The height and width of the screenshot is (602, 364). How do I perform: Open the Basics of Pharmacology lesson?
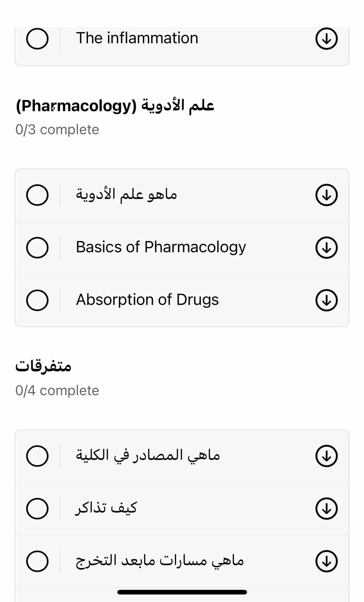(161, 247)
